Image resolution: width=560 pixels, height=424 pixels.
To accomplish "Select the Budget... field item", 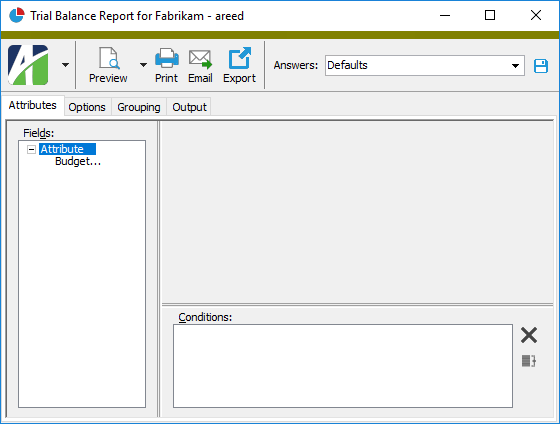I will (x=78, y=161).
